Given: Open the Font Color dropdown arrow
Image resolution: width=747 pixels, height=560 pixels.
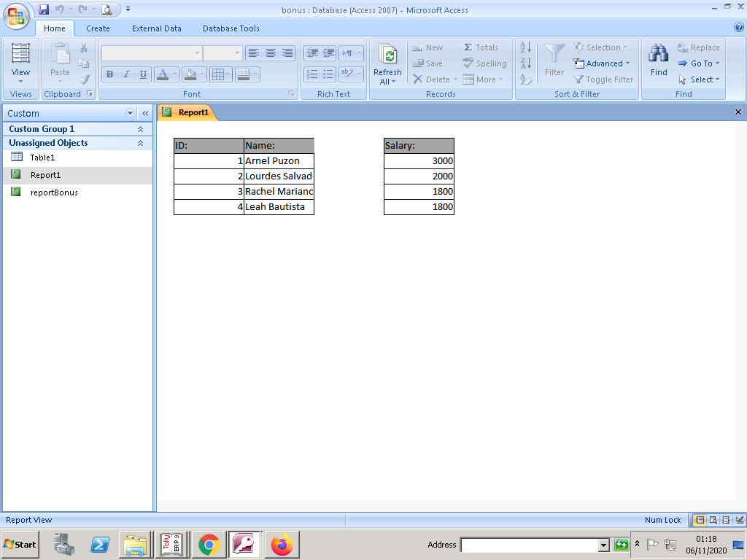Looking at the screenshot, I should click(x=175, y=74).
